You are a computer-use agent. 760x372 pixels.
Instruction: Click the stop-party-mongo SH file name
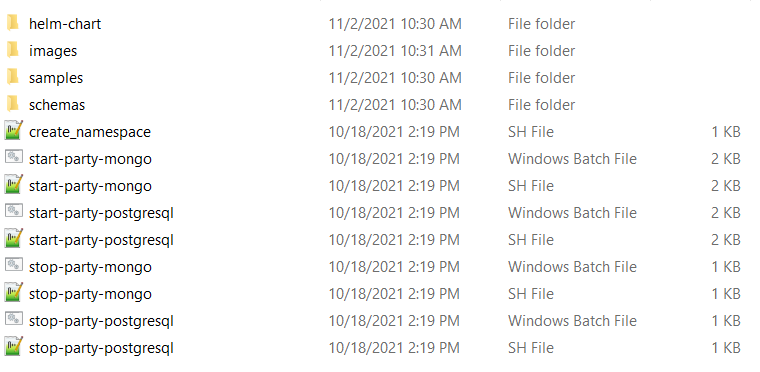click(90, 294)
